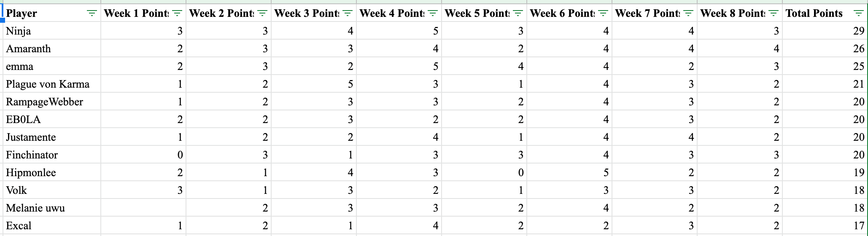This screenshot has height=236, width=868.
Task: Select Excal's total of 17 points
Action: pos(825,225)
